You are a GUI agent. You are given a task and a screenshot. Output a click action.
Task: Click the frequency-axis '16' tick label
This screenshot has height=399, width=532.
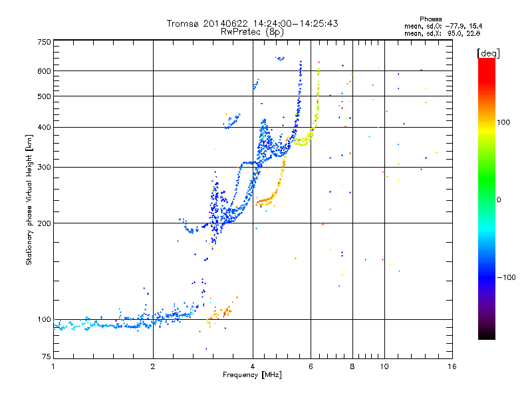pyautogui.click(x=452, y=366)
